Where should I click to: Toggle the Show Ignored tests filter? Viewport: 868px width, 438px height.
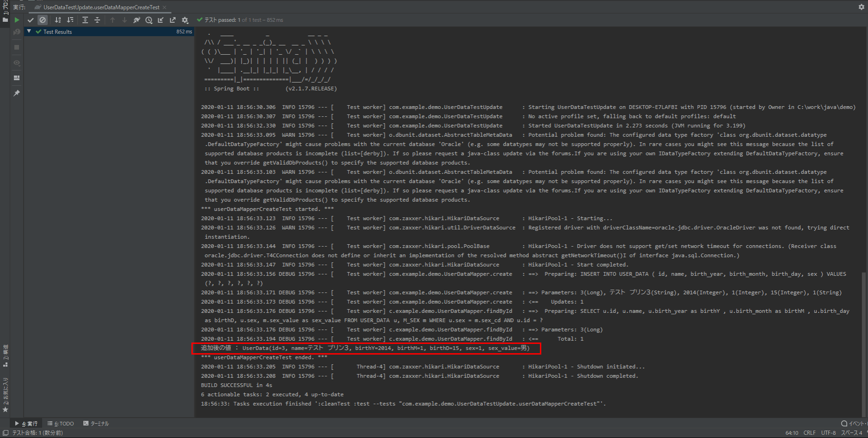click(43, 20)
